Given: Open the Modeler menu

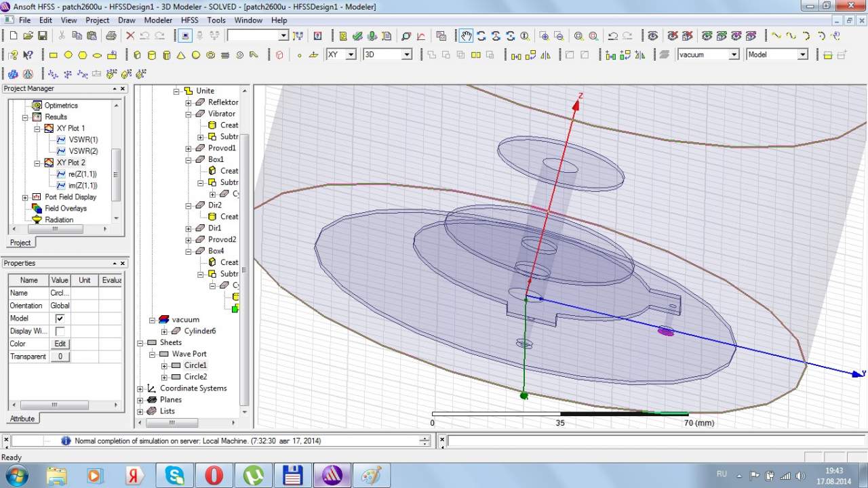Looking at the screenshot, I should (x=158, y=20).
